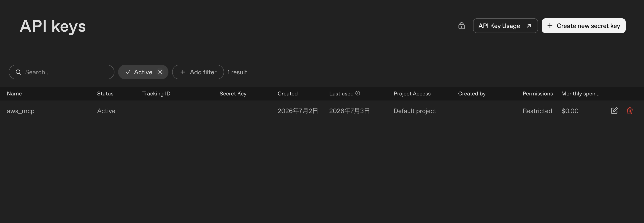Viewport: 644px width, 223px height.
Task: Click the Restricted permissions value
Action: coord(537,111)
